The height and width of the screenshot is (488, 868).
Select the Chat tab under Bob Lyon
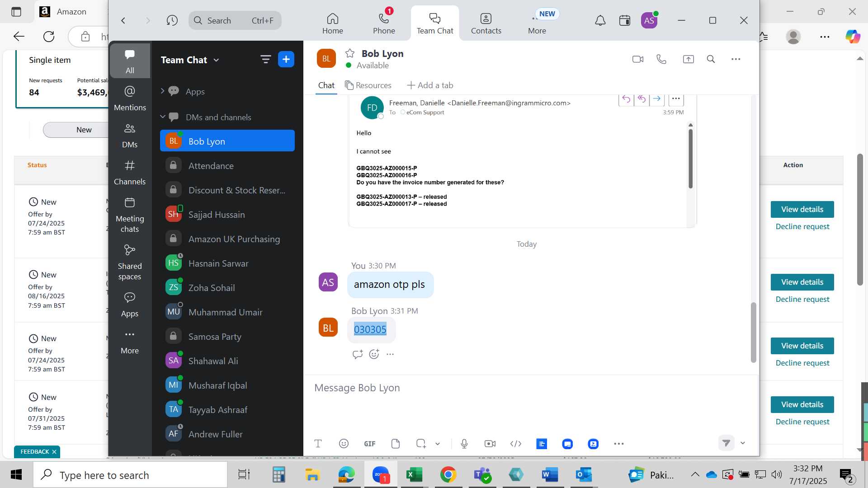(x=326, y=85)
